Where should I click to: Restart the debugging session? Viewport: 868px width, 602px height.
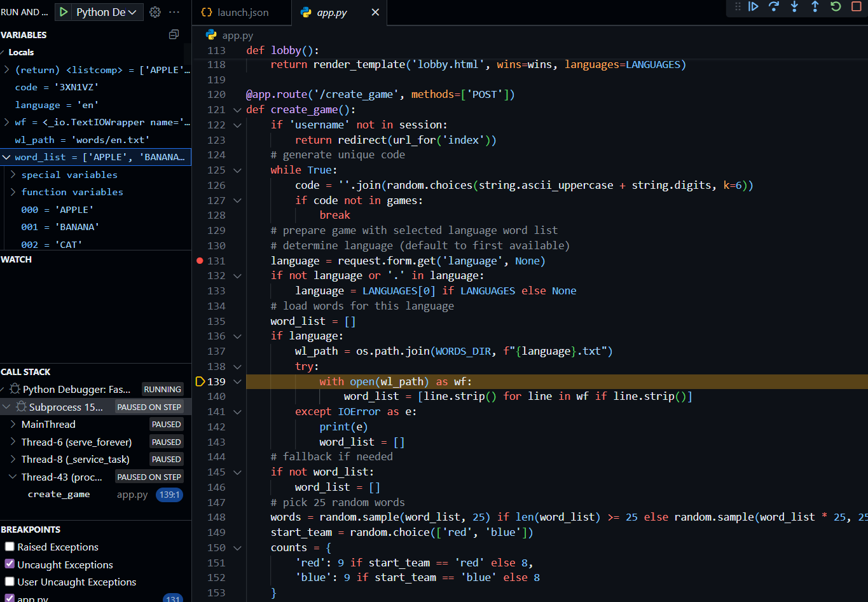point(836,6)
